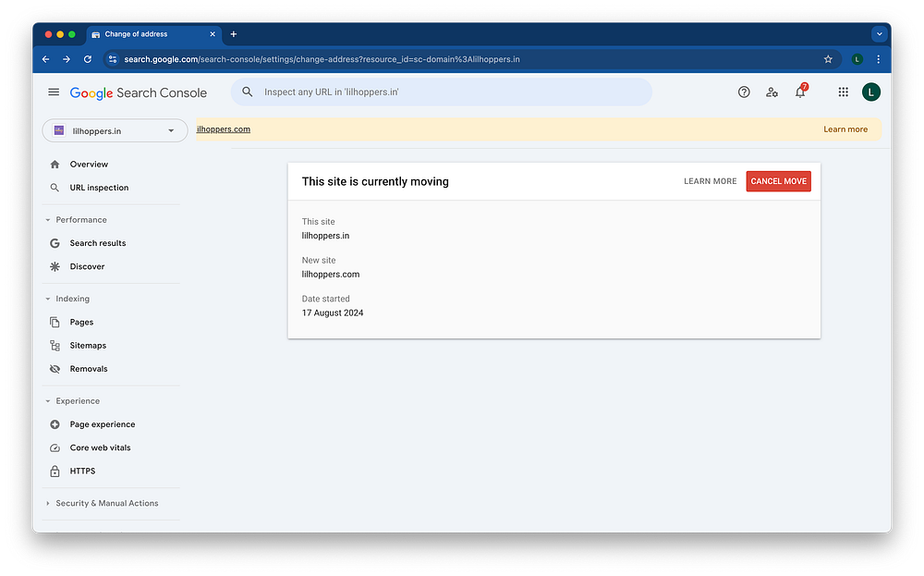Click Learn more in the yellow banner
Viewport: 924px width, 576px height.
point(845,129)
